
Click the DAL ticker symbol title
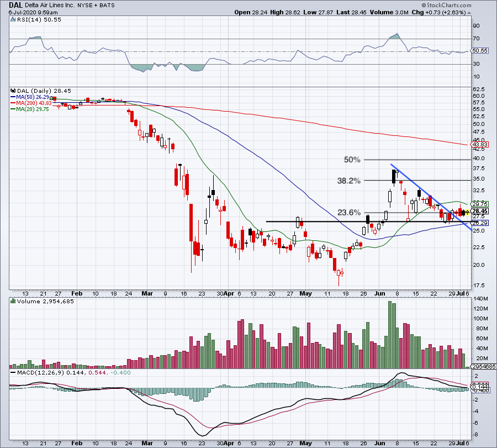click(15, 5)
